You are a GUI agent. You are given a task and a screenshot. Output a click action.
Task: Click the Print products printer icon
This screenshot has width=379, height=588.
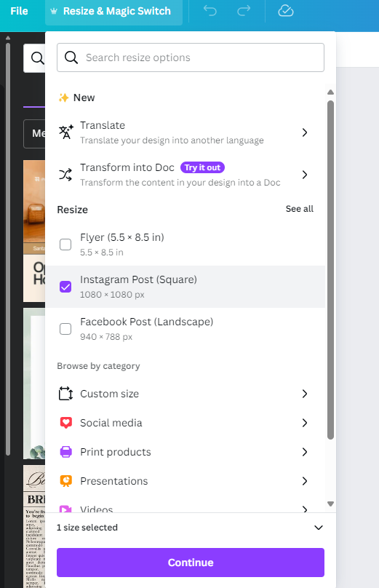click(x=66, y=452)
